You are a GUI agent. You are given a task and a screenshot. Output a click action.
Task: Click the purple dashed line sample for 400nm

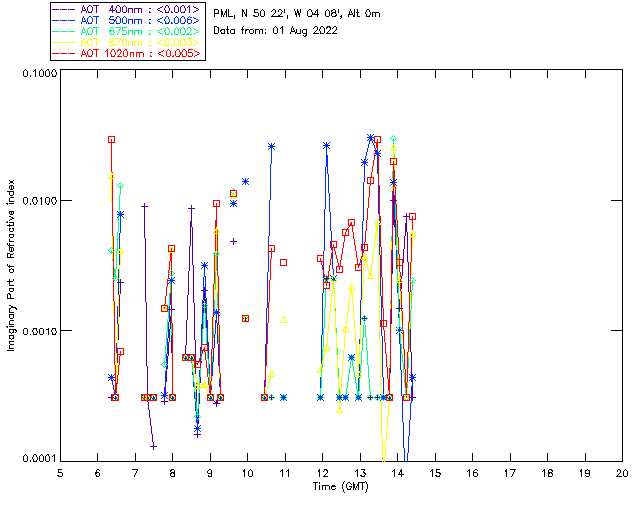(x=64, y=9)
